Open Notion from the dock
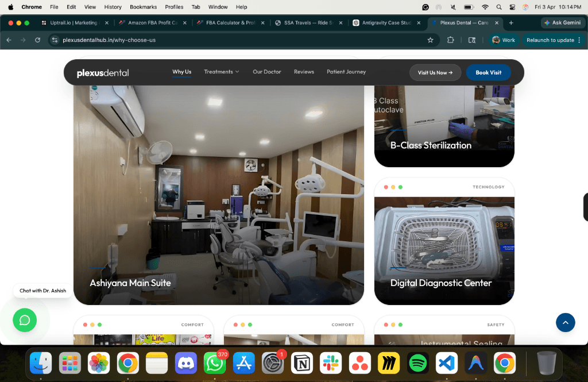 click(x=302, y=363)
